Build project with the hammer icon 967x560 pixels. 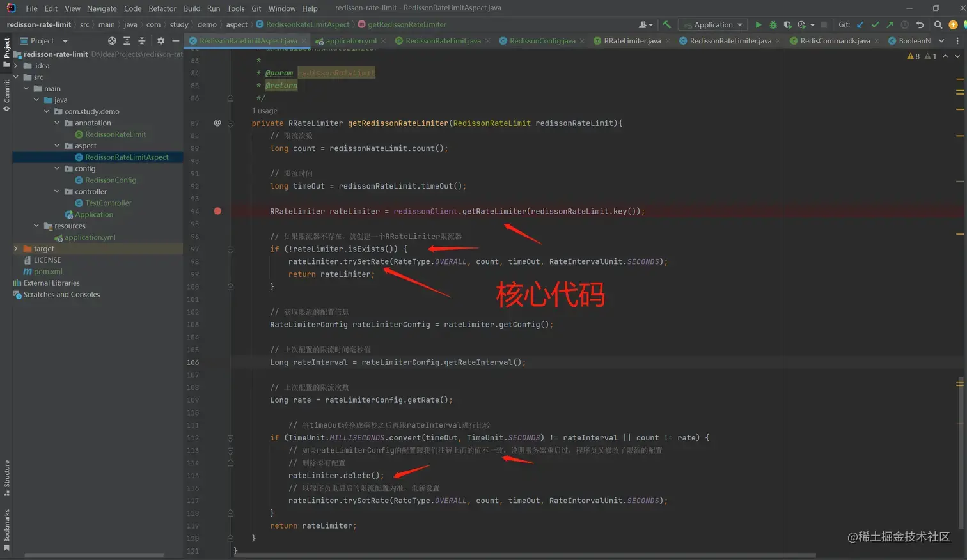click(x=667, y=25)
